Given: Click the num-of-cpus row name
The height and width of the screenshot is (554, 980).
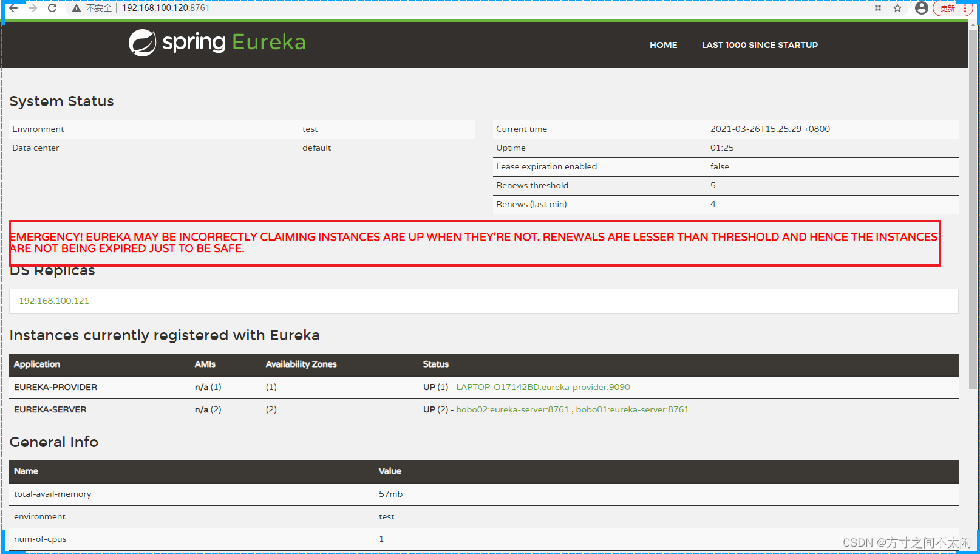Looking at the screenshot, I should point(40,539).
